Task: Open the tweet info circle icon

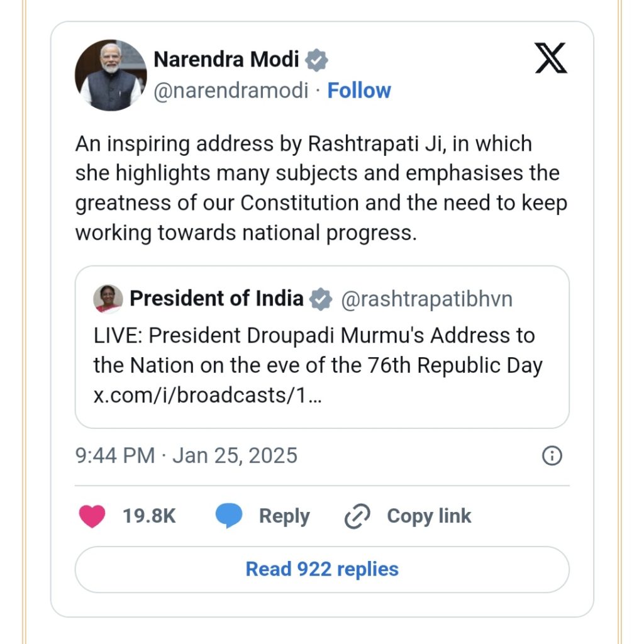Action: point(552,455)
